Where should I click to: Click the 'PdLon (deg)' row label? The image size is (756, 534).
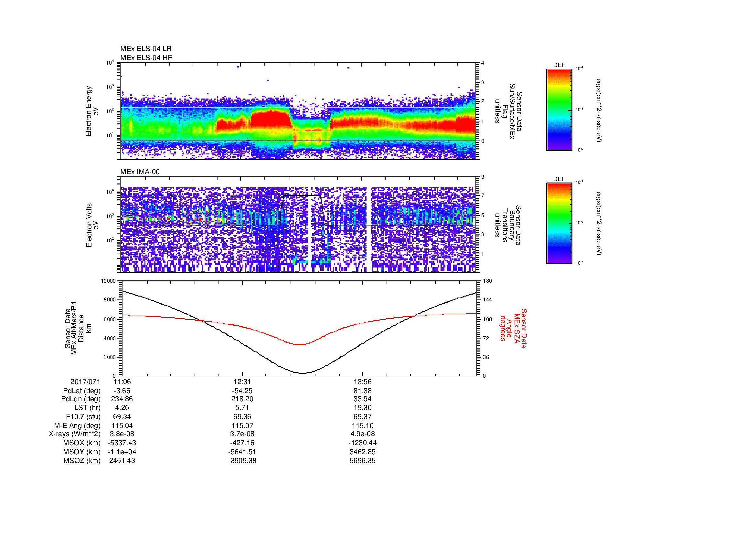[81, 399]
